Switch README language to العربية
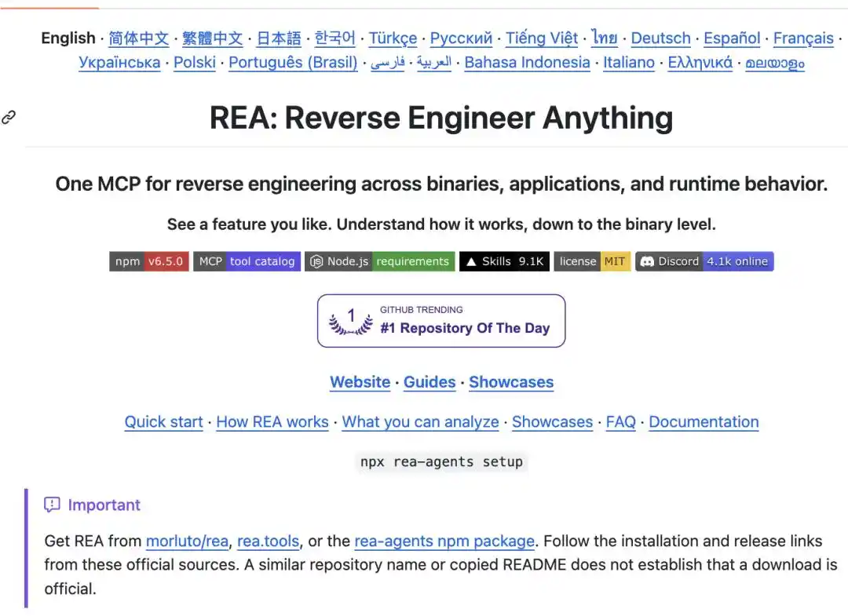The height and width of the screenshot is (616, 848). pos(434,63)
